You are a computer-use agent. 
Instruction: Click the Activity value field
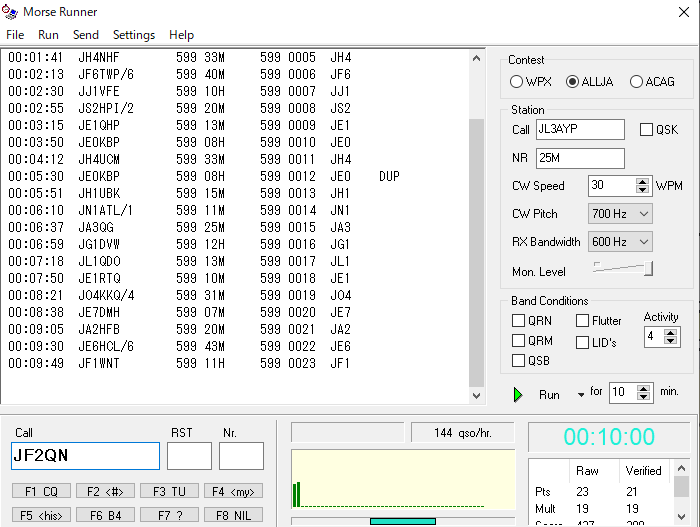click(654, 337)
